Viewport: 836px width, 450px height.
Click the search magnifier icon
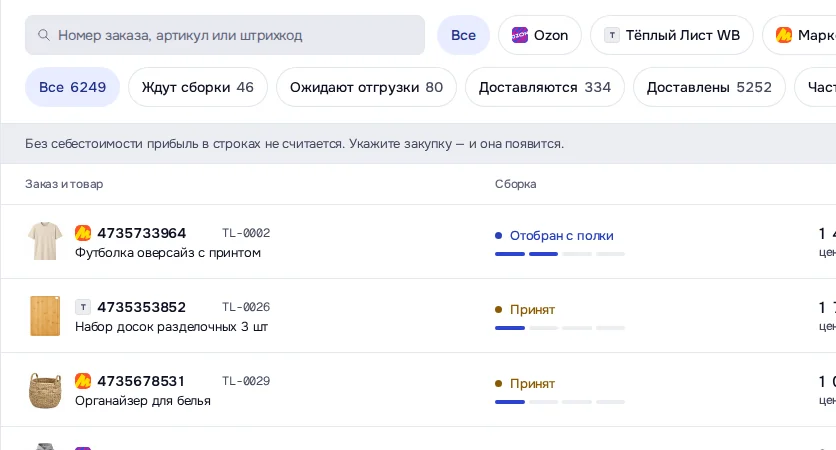(x=44, y=35)
